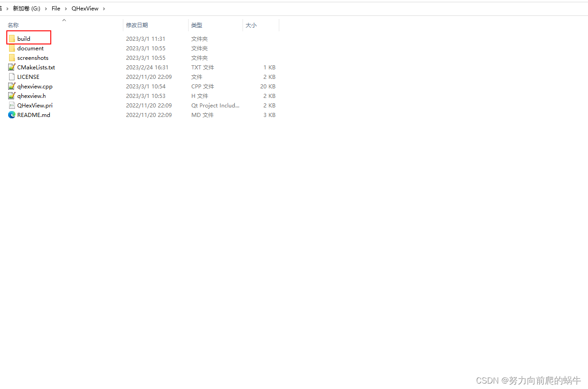Select file name CMakeLists.txt
This screenshot has width=588, height=389.
pos(36,67)
